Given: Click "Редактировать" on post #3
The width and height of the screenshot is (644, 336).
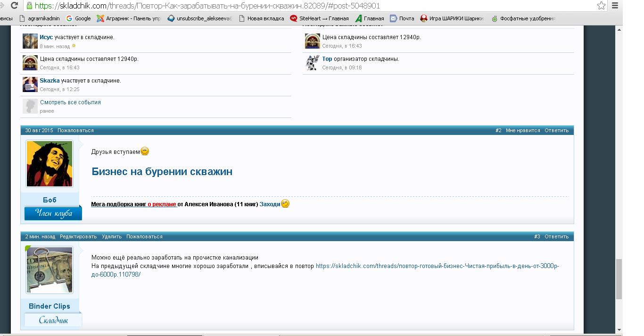Looking at the screenshot, I should pyautogui.click(x=78, y=236).
